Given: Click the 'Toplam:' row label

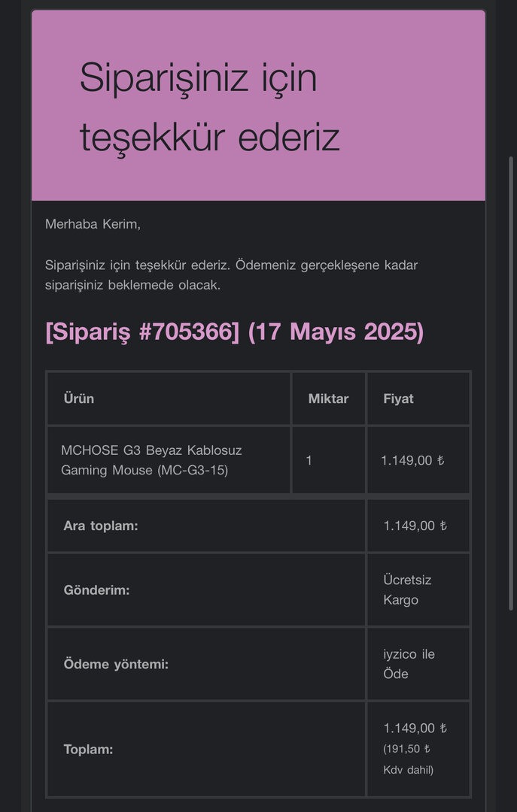Looking at the screenshot, I should pyautogui.click(x=88, y=749).
